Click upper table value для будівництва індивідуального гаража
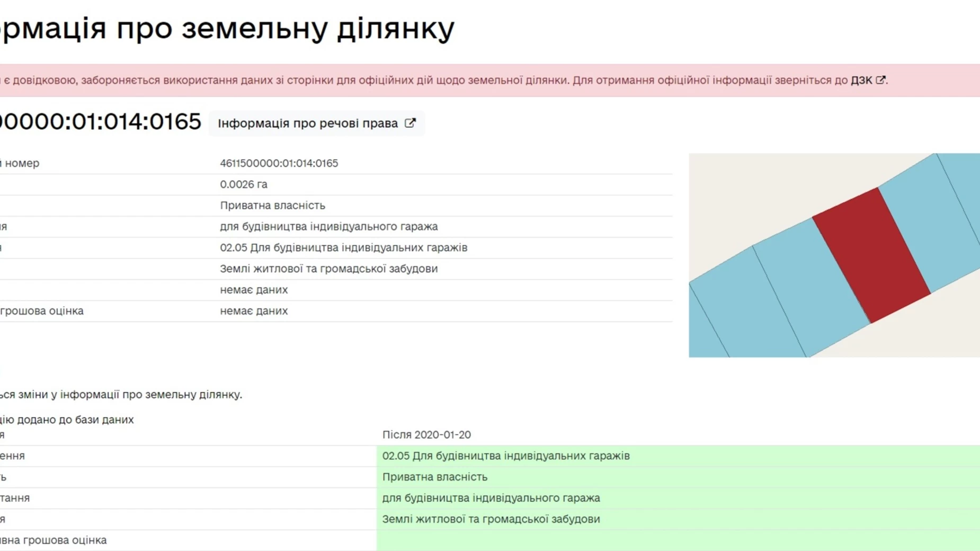The width and height of the screenshot is (980, 551). (x=329, y=227)
